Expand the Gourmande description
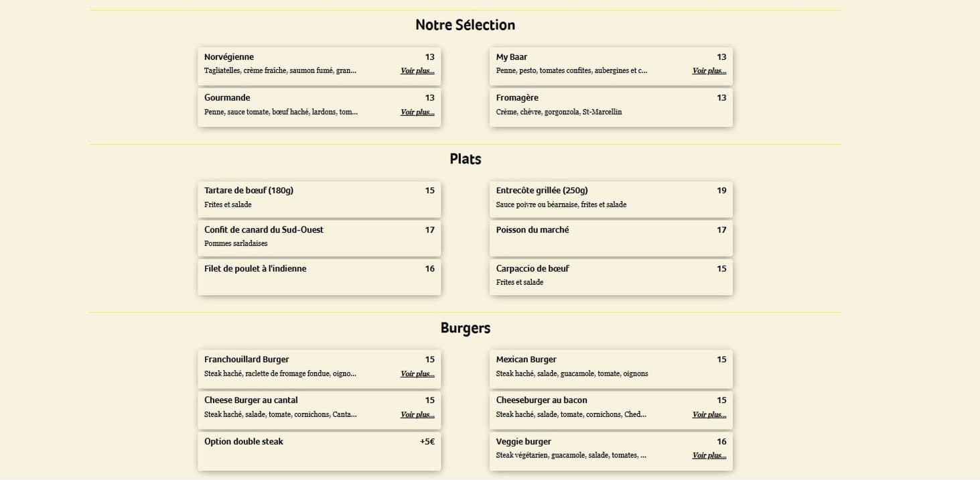The height and width of the screenshot is (480, 980). point(415,112)
